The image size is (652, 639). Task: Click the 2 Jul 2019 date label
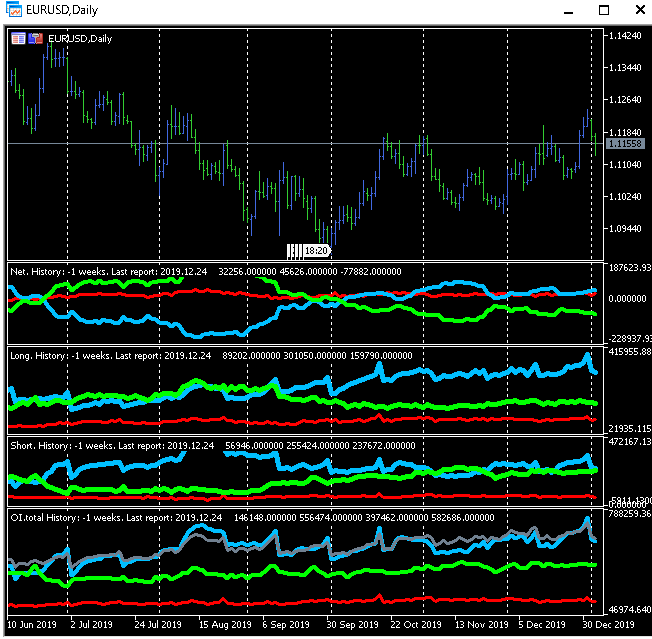click(x=91, y=624)
